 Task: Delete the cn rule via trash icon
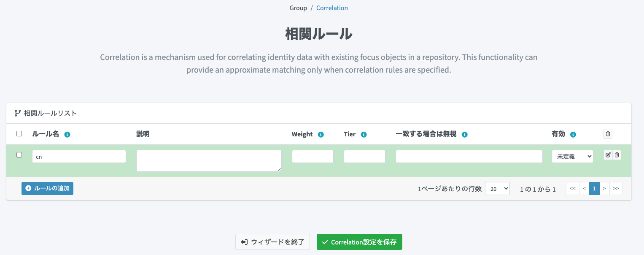coord(617,155)
